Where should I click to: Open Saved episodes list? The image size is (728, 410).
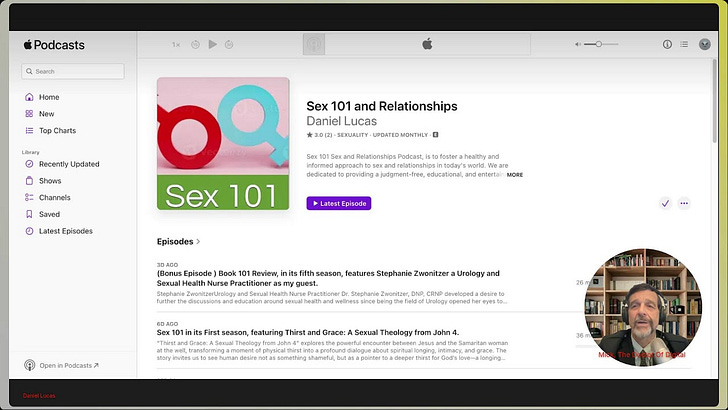tap(49, 214)
